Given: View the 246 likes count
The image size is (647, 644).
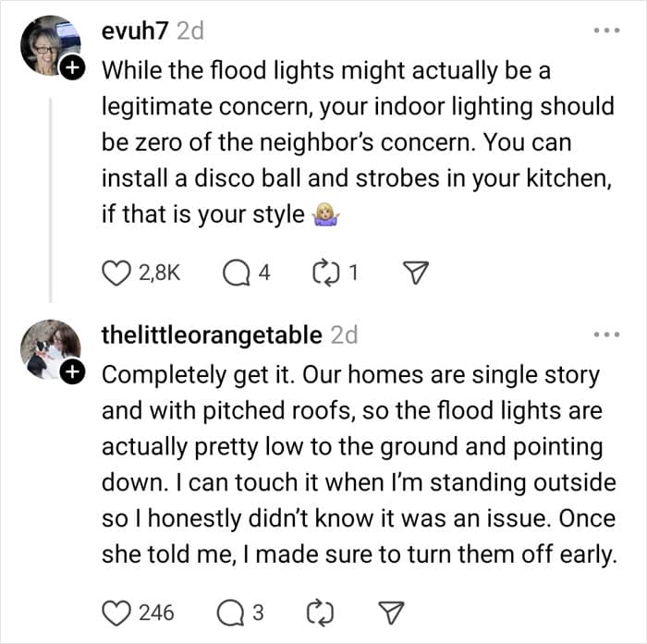Looking at the screenshot, I should tap(156, 613).
